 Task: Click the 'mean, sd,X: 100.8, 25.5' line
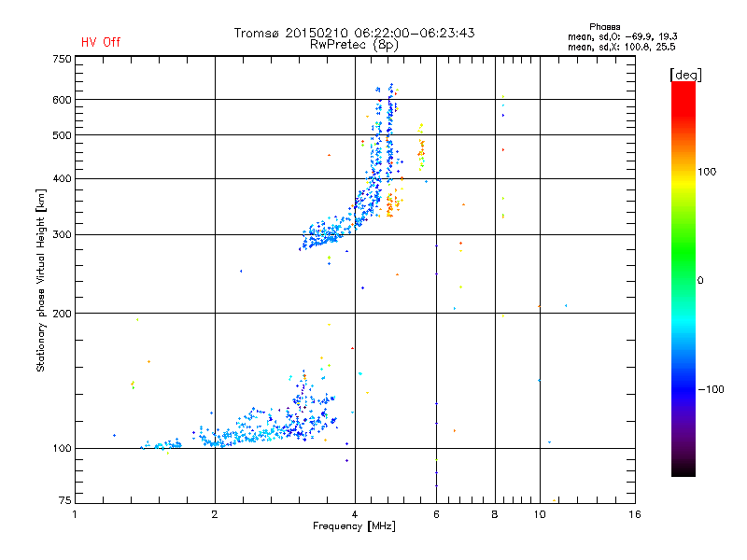tap(622, 47)
